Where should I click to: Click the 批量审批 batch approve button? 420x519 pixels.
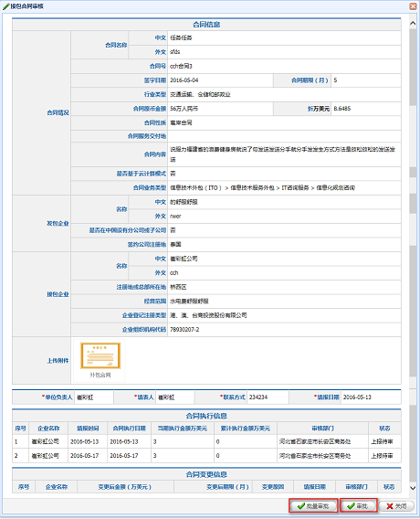click(313, 506)
